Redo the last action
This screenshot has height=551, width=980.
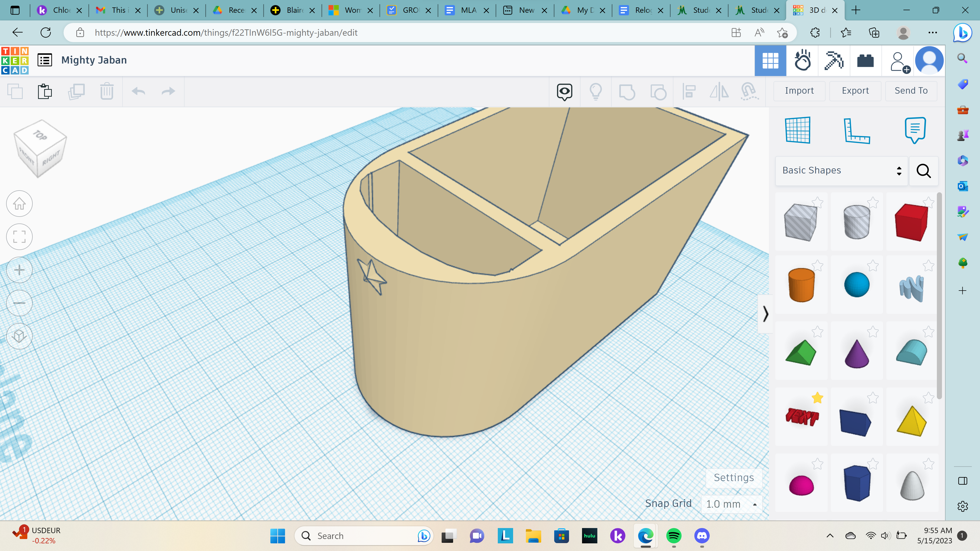point(168,91)
